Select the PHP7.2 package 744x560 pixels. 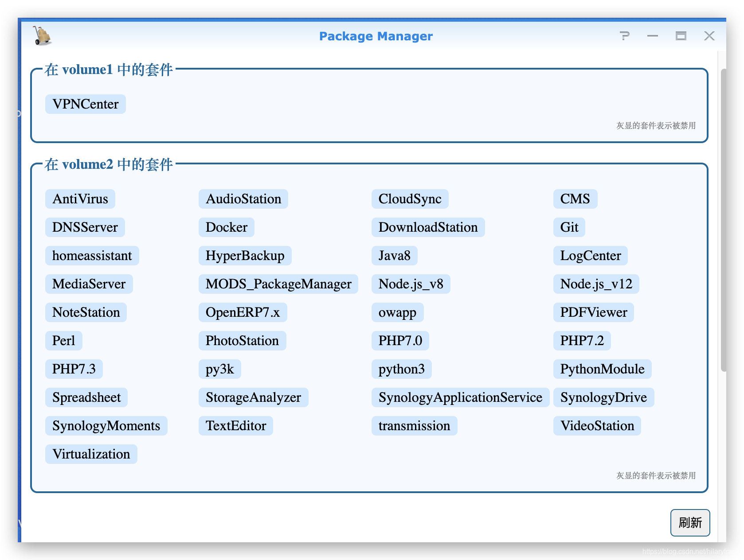[582, 341]
